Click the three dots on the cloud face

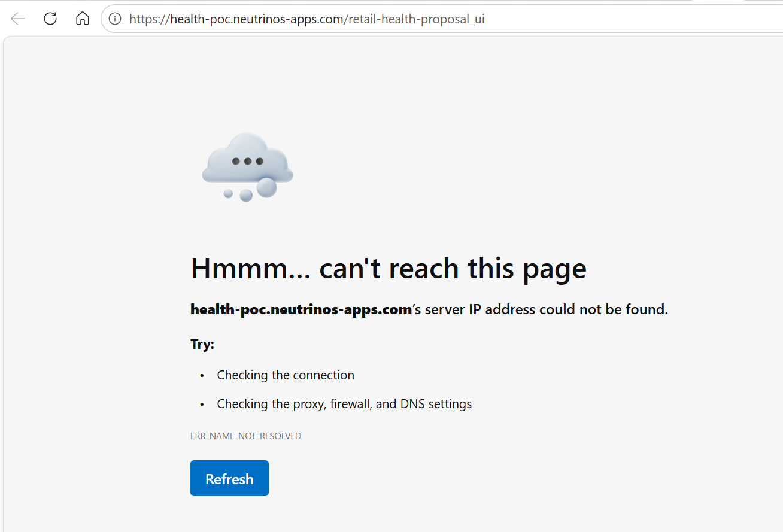tap(248, 161)
